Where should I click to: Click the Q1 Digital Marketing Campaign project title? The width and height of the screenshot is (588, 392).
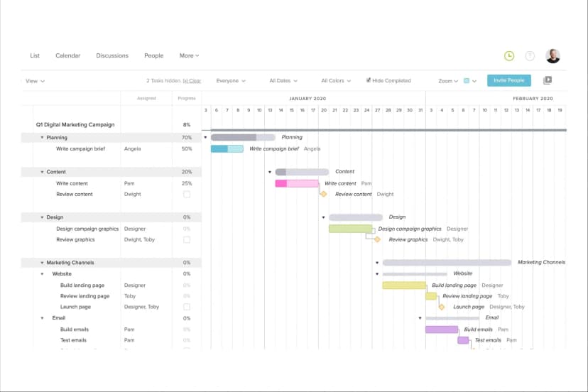tap(75, 124)
